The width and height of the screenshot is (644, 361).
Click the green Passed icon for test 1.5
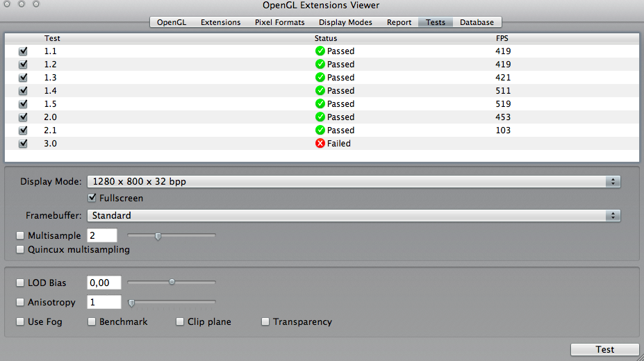tap(320, 103)
